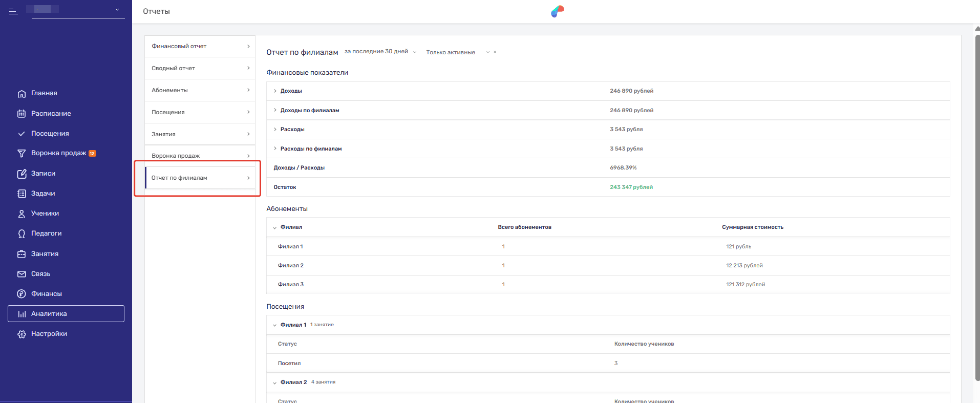This screenshot has height=403, width=980.
Task: Go to Аналитика section in sidebar
Action: coord(66,314)
